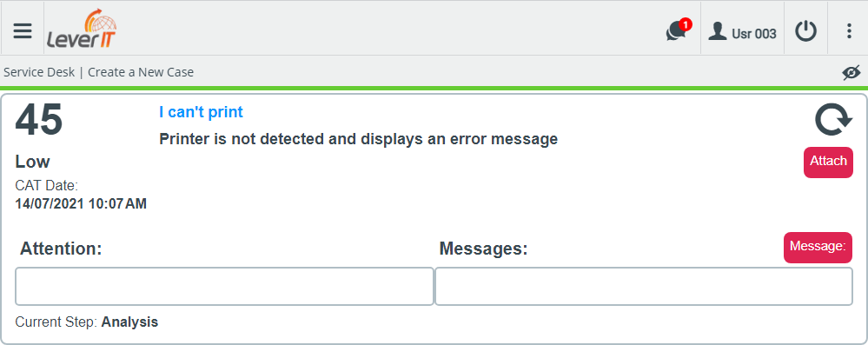
Task: Click the Create a New Case breadcrumb
Action: pyautogui.click(x=141, y=72)
